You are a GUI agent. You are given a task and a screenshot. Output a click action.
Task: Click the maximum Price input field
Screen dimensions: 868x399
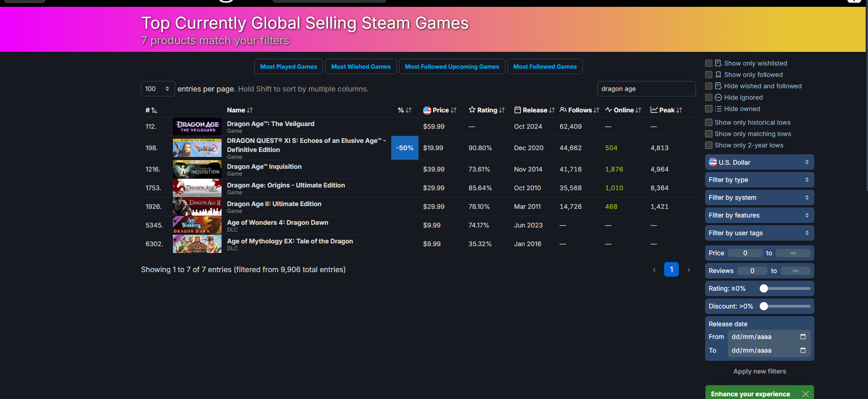tap(793, 253)
